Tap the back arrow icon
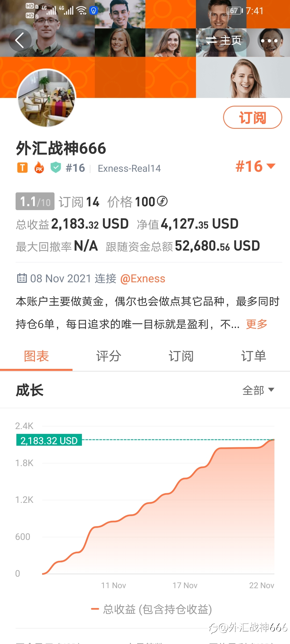 [20, 40]
